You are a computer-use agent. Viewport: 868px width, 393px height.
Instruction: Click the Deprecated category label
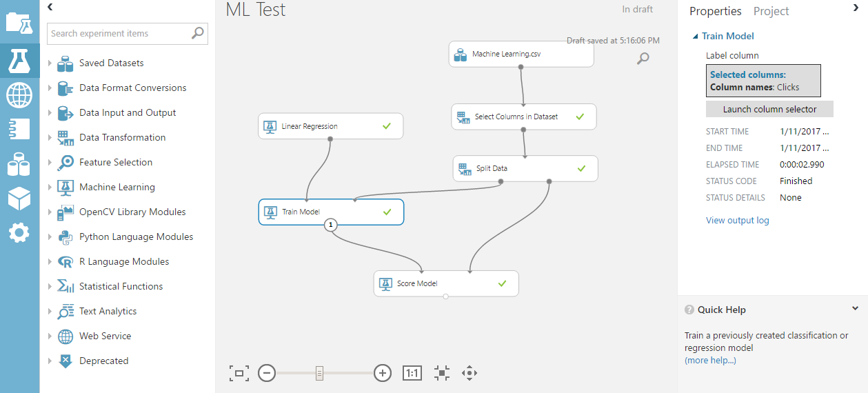104,361
